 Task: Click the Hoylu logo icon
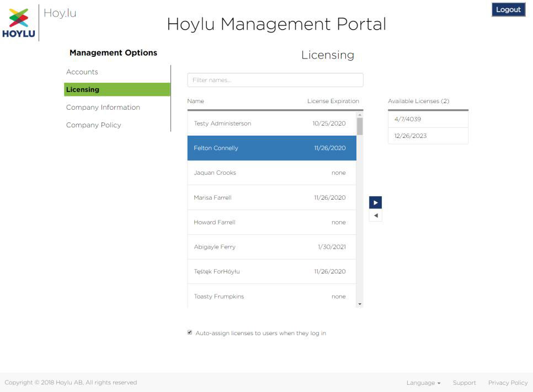coord(19,23)
